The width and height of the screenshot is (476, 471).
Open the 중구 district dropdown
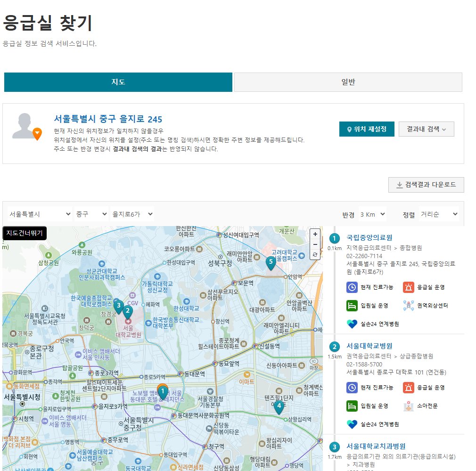[91, 214]
